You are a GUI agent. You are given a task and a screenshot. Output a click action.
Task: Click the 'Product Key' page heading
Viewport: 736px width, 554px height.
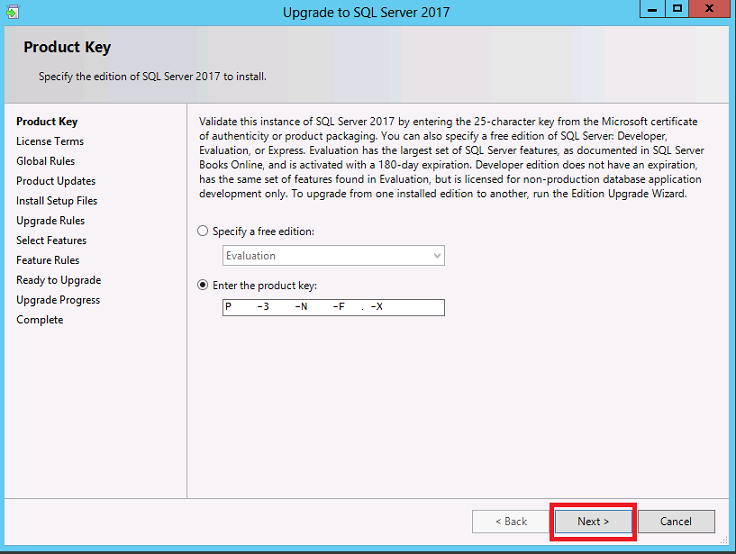tap(67, 47)
